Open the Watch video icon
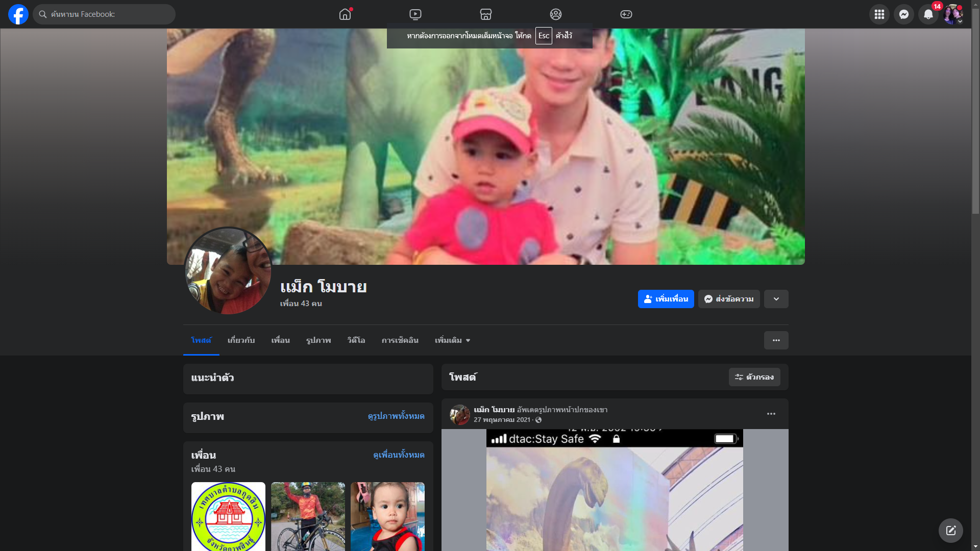This screenshot has width=980, height=551. tap(415, 14)
